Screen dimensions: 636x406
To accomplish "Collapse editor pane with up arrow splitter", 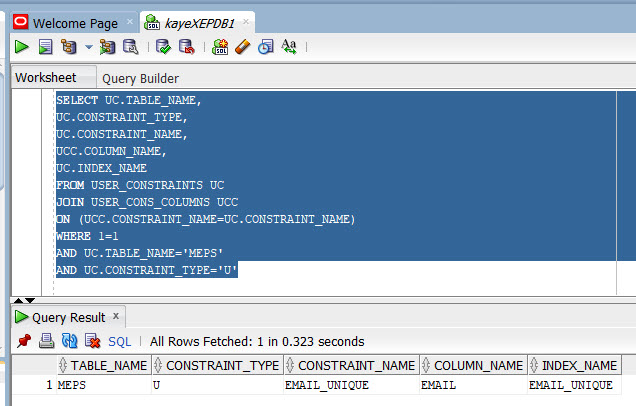I will [x=19, y=301].
